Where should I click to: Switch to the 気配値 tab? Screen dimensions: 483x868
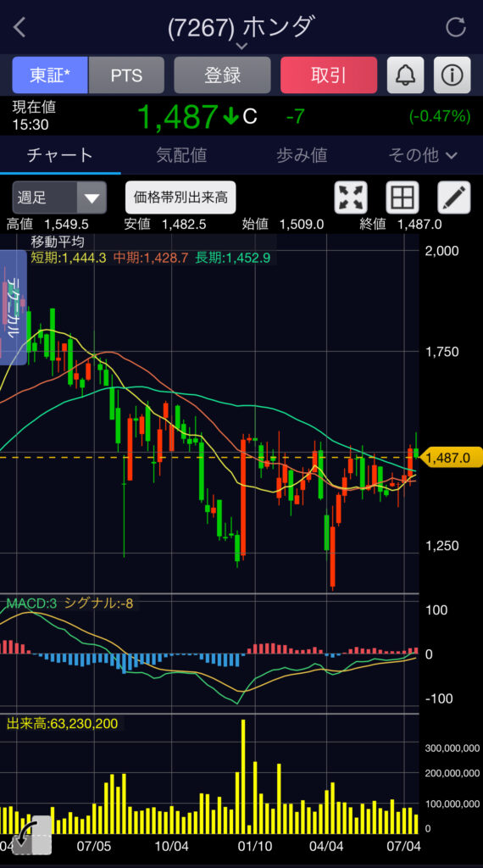181,156
